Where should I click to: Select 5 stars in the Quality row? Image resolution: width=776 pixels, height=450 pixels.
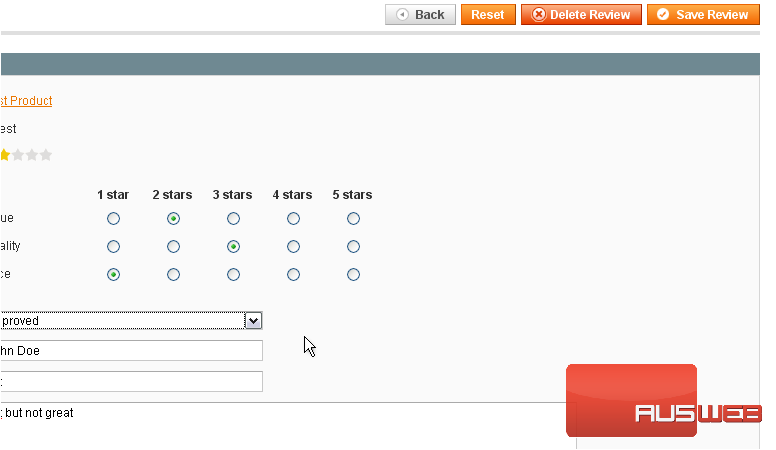point(353,246)
